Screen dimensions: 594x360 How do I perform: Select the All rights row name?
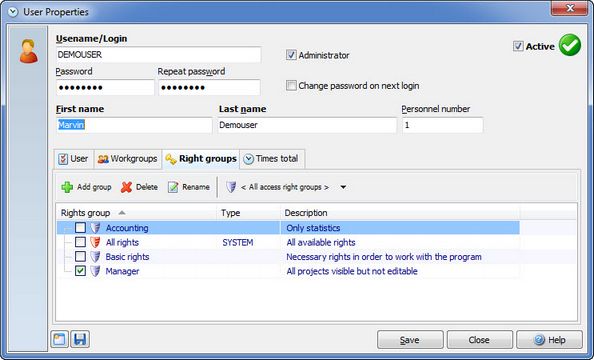click(122, 242)
